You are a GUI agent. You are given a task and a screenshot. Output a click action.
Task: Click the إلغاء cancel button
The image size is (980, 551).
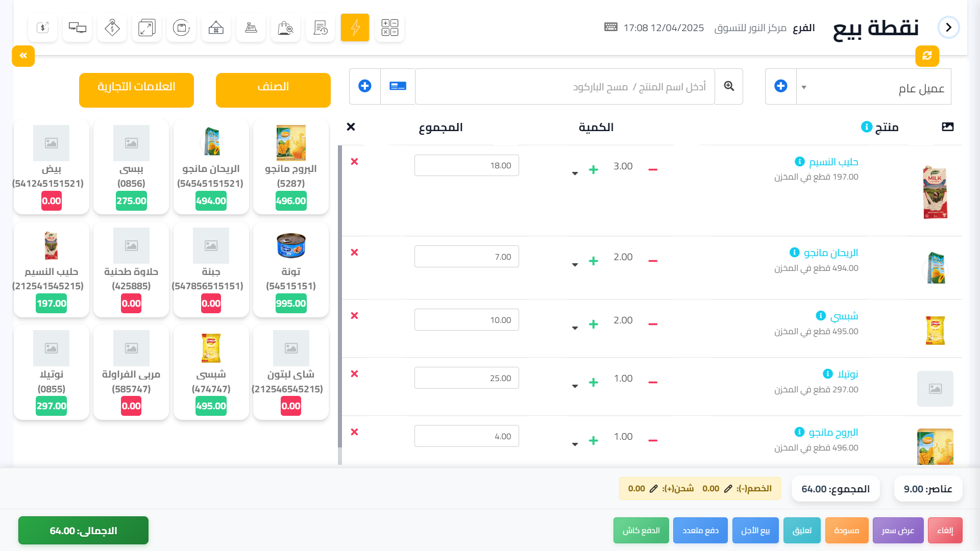(x=945, y=531)
